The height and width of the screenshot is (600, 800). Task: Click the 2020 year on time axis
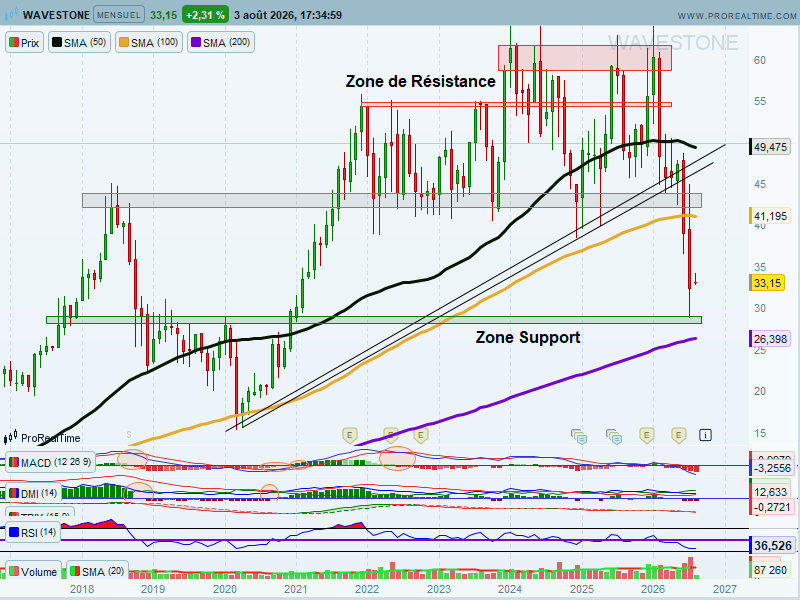(224, 589)
